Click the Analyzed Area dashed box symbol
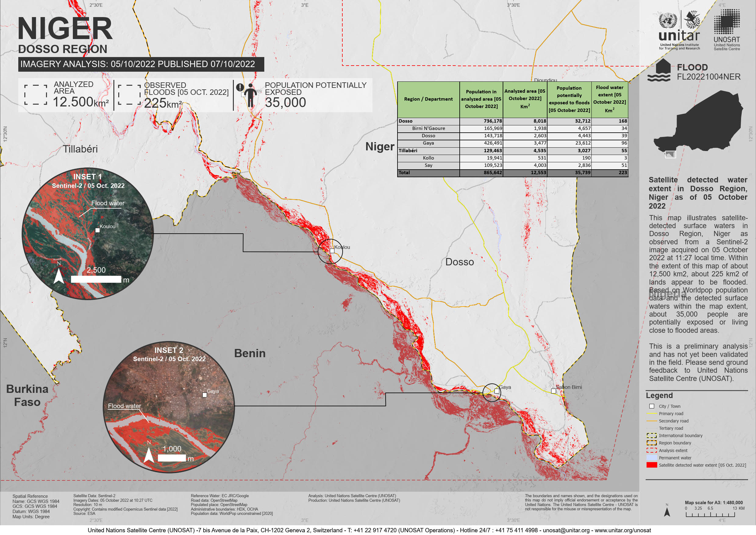The height and width of the screenshot is (535, 756). pos(36,95)
